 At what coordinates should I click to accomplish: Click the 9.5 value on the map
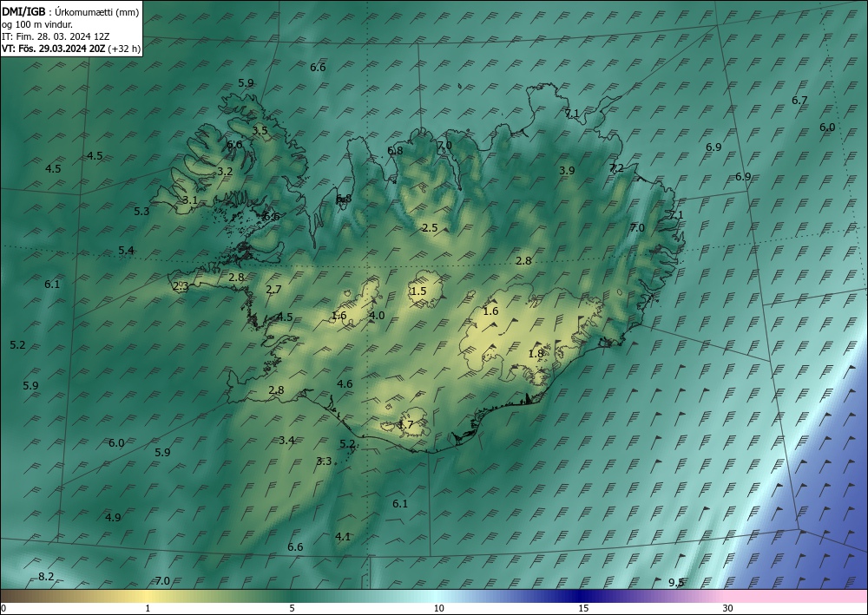(x=676, y=582)
